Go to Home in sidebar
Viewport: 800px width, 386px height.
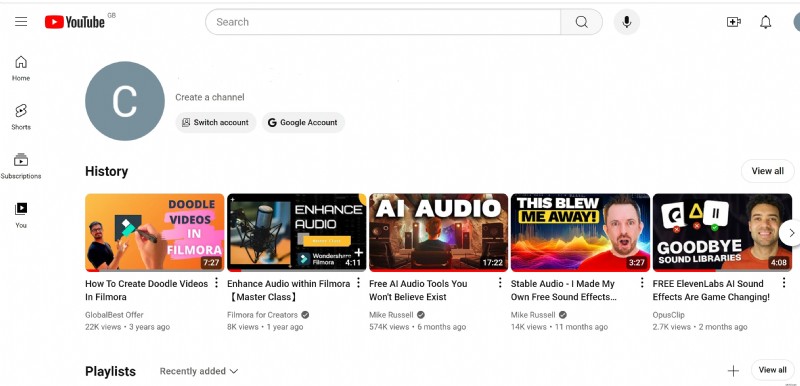tap(21, 68)
